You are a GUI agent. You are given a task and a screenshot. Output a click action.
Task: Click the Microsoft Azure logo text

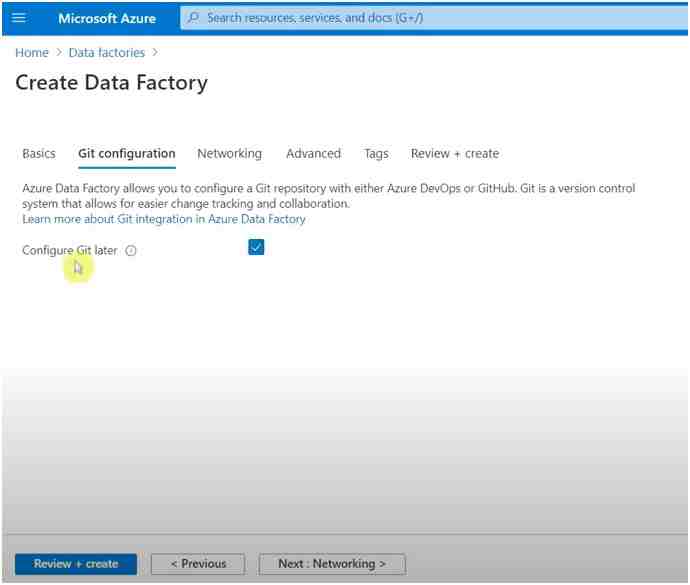tap(107, 18)
